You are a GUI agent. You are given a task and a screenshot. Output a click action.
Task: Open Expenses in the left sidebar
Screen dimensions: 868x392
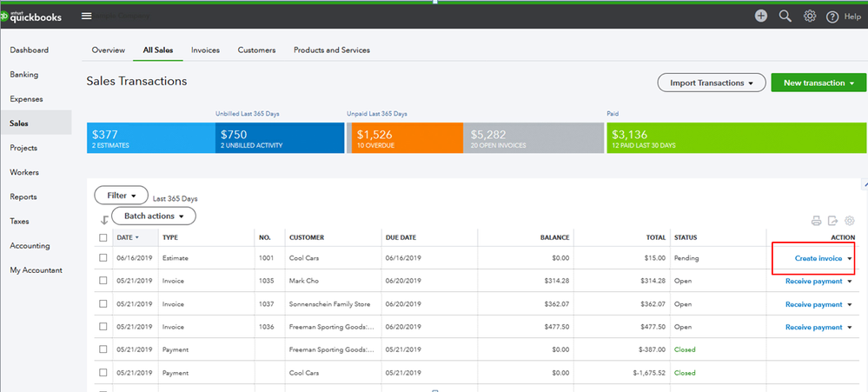(x=26, y=99)
